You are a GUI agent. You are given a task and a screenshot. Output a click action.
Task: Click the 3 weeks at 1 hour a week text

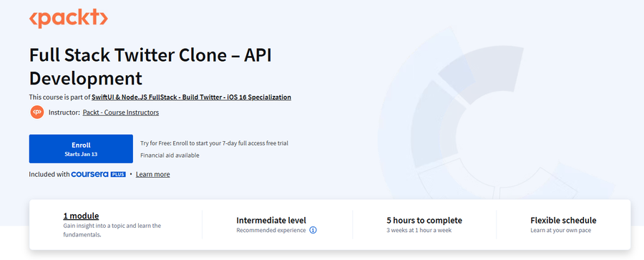click(x=419, y=231)
